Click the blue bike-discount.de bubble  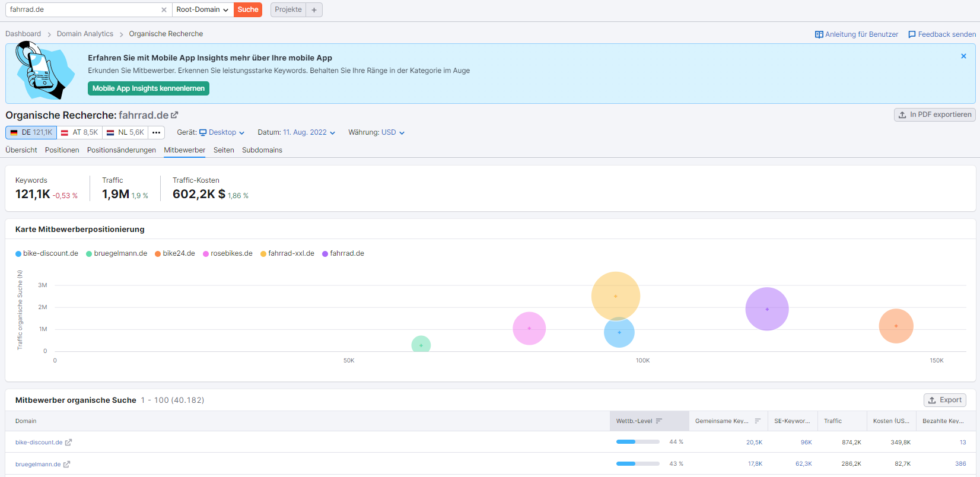[619, 333]
